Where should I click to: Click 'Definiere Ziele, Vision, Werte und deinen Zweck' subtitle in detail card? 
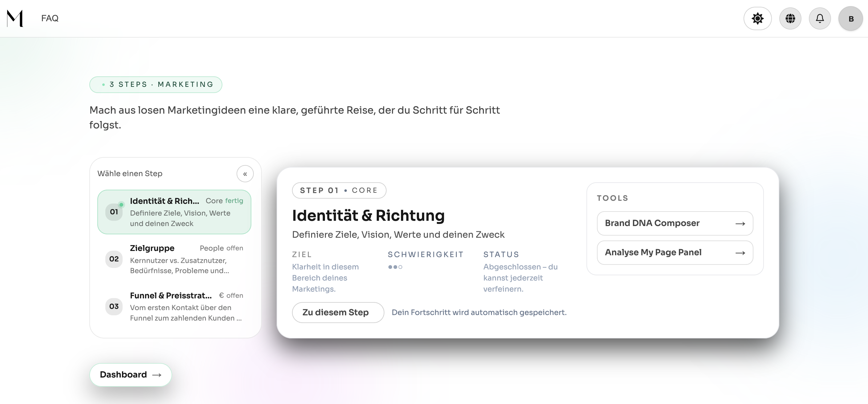398,235
